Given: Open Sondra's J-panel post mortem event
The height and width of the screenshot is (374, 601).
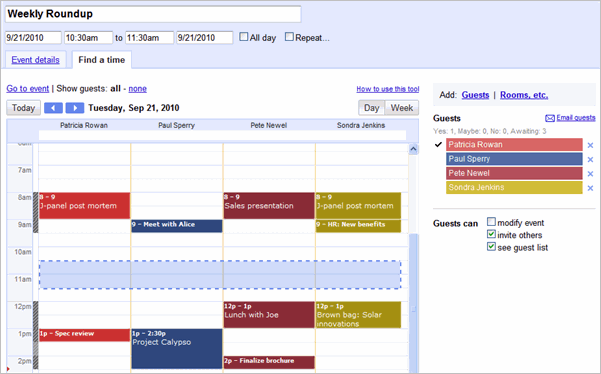Looking at the screenshot, I should click(358, 206).
